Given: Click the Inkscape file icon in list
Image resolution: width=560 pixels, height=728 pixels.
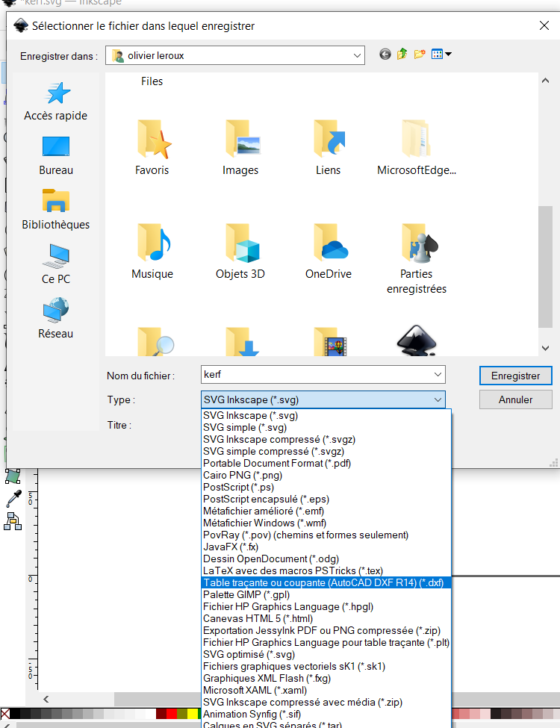Looking at the screenshot, I should [417, 340].
